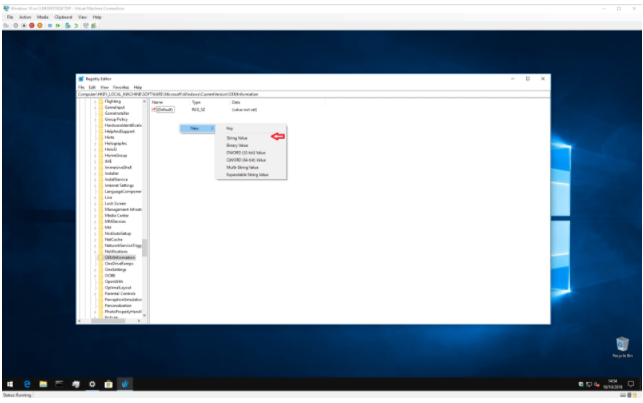
Task: Open the Recycle Bin on the desktop
Action: (x=622, y=347)
